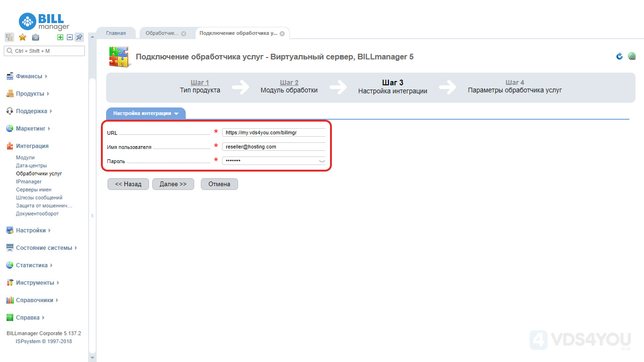
Task: Toggle the pin sidebar icon
Action: (x=79, y=37)
